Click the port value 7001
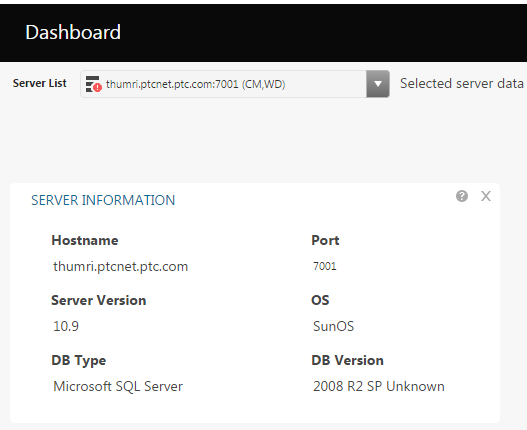 tap(324, 266)
